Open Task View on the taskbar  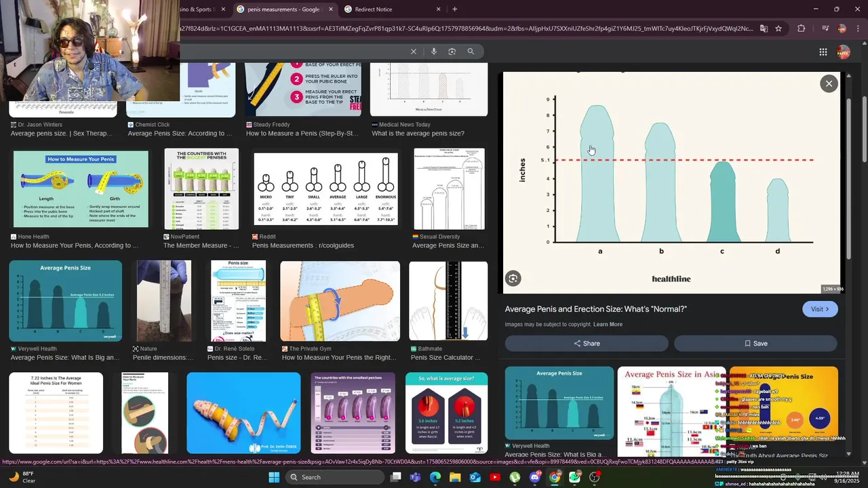pyautogui.click(x=395, y=477)
